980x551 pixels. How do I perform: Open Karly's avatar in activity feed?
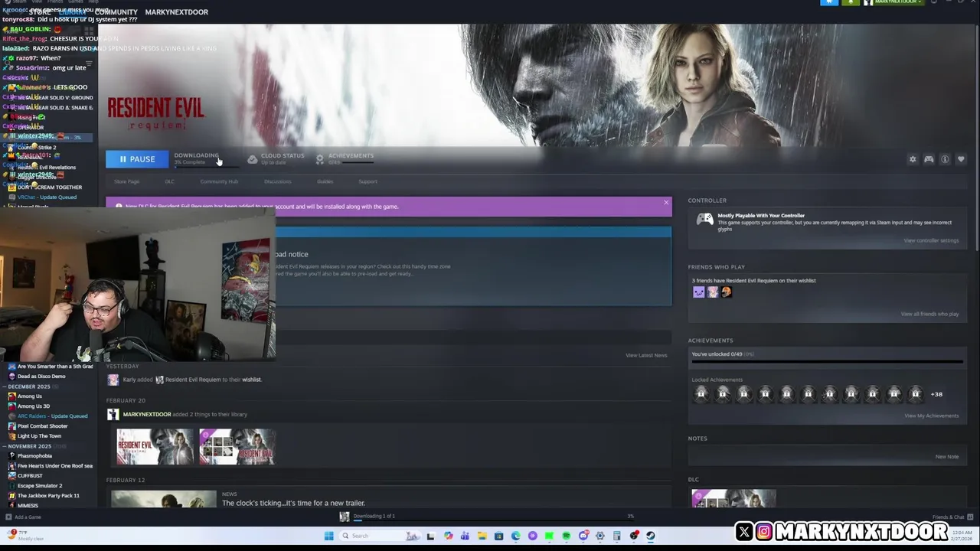pyautogui.click(x=113, y=380)
